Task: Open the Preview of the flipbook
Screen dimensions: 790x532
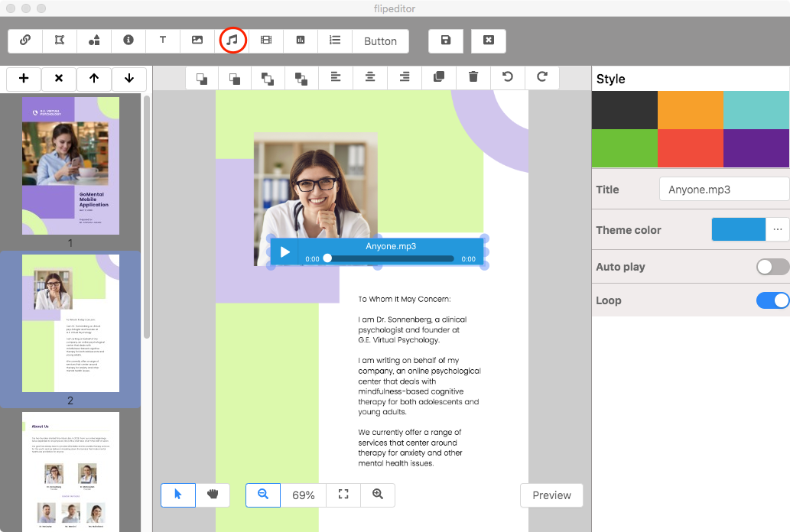Action: pos(551,495)
